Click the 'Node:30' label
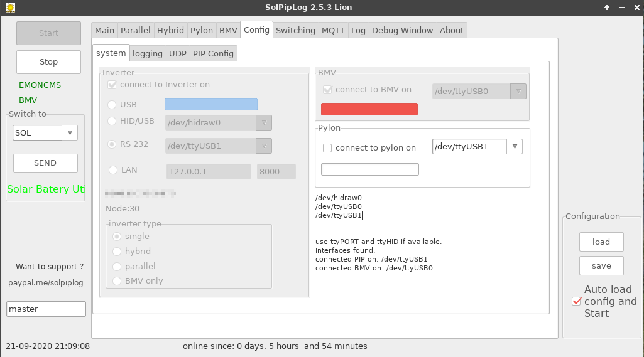This screenshot has width=644, height=357. [x=123, y=208]
